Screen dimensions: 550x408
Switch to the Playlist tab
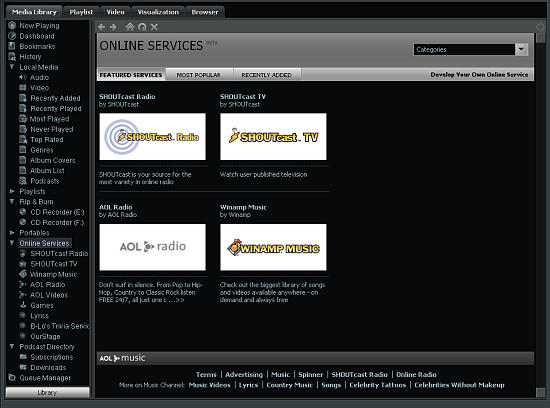click(x=81, y=12)
